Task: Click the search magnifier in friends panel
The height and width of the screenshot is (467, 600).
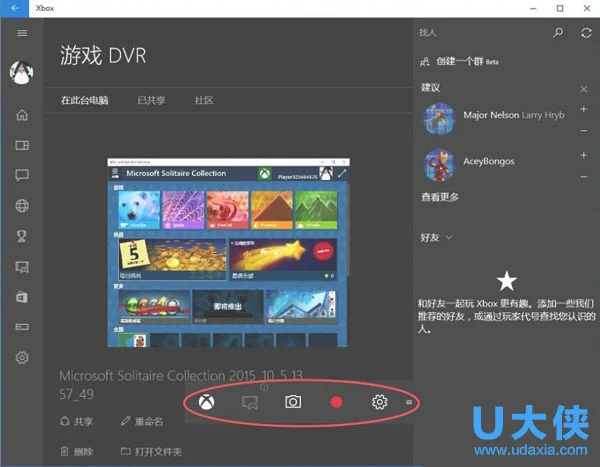Action: 558,33
